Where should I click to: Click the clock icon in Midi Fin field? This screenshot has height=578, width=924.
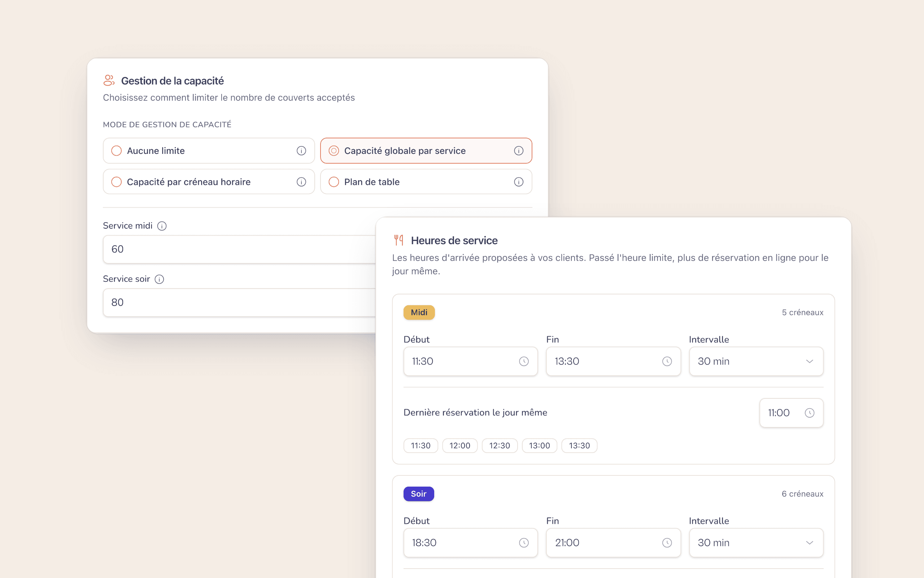click(x=667, y=361)
